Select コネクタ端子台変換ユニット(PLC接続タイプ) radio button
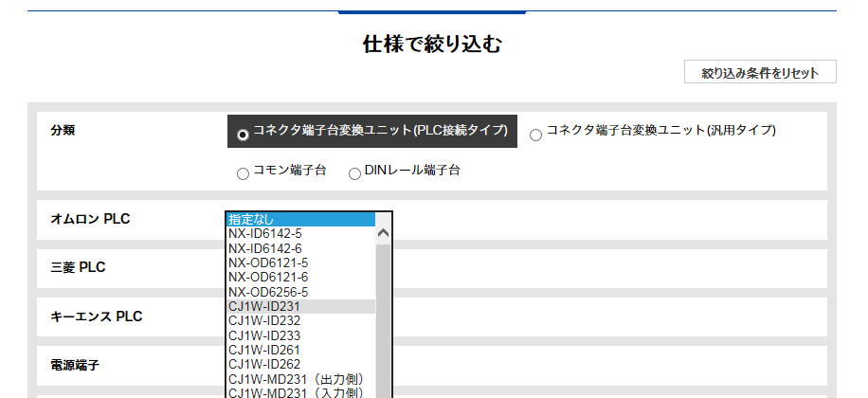Viewport: 868px width, 398px height. [243, 136]
